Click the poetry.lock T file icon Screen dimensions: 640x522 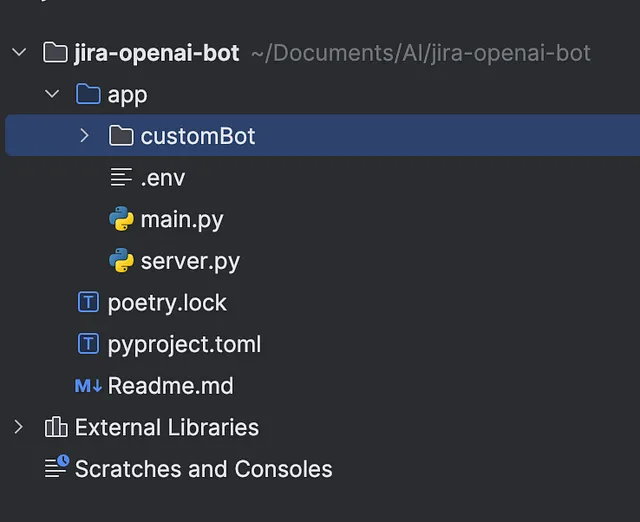[88, 302]
